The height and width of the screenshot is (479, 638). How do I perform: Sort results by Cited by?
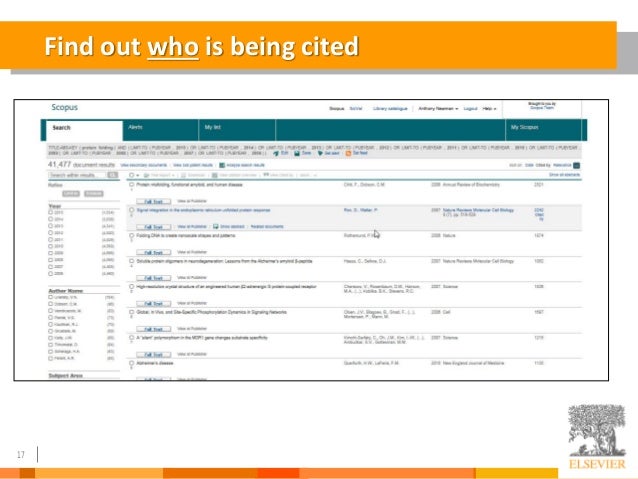[543, 165]
